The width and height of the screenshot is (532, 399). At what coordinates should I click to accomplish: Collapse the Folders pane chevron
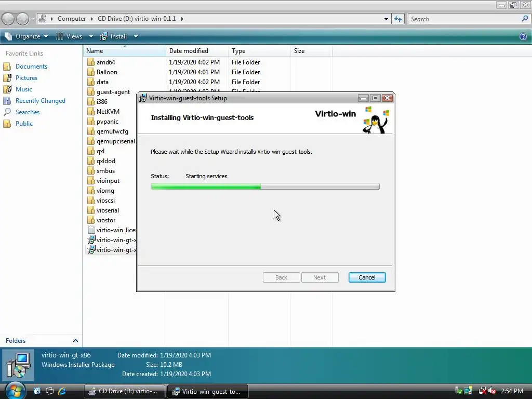[75, 340]
